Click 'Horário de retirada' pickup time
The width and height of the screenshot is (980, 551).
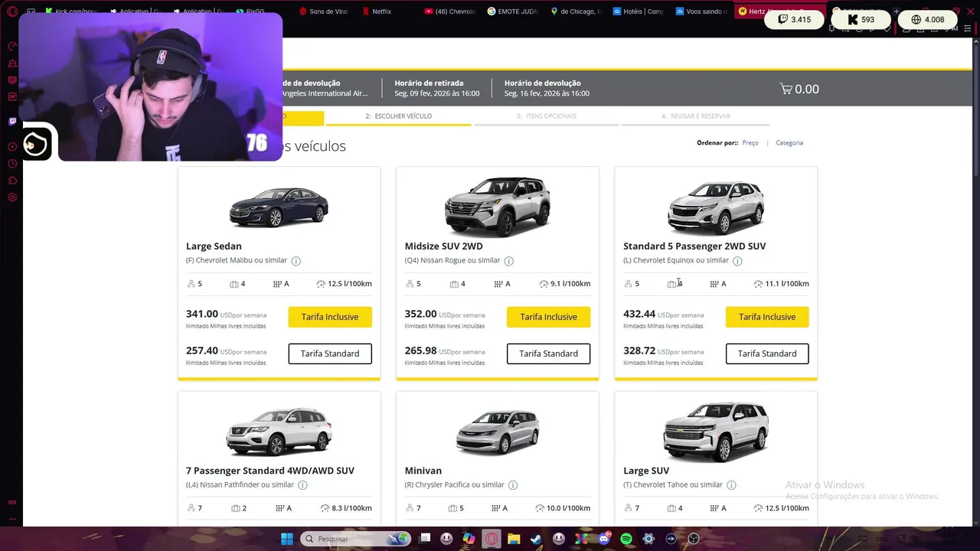pyautogui.click(x=437, y=88)
